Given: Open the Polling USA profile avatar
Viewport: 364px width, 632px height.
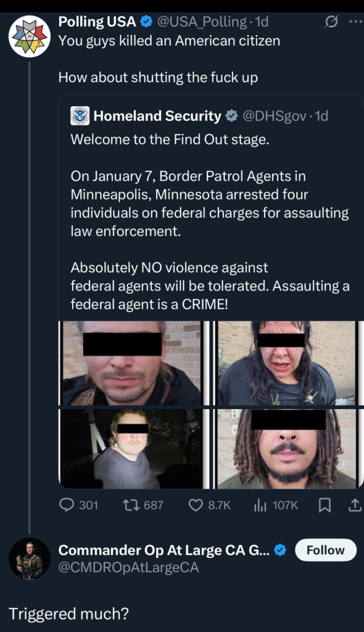Looking at the screenshot, I should coord(30,36).
